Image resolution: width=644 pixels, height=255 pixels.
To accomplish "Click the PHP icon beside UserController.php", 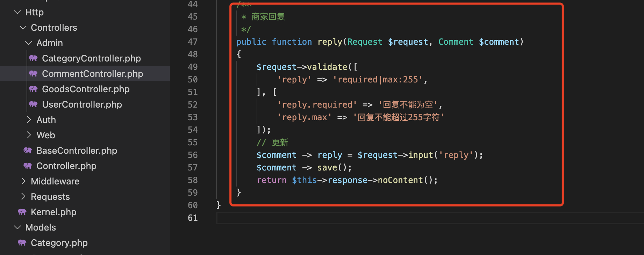I will (x=33, y=104).
